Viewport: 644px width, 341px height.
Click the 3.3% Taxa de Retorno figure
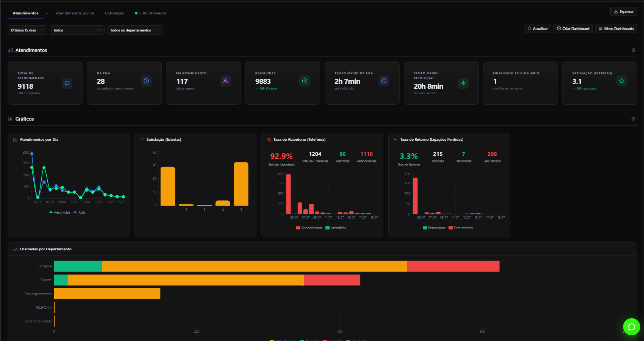pos(409,156)
